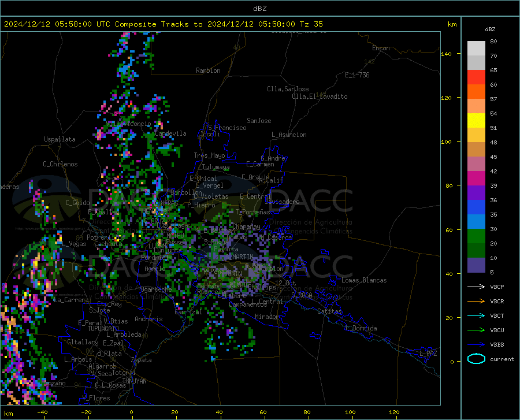Click the -40 mark on horizontal axis
The height and width of the screenshot is (420, 520).
click(x=42, y=412)
